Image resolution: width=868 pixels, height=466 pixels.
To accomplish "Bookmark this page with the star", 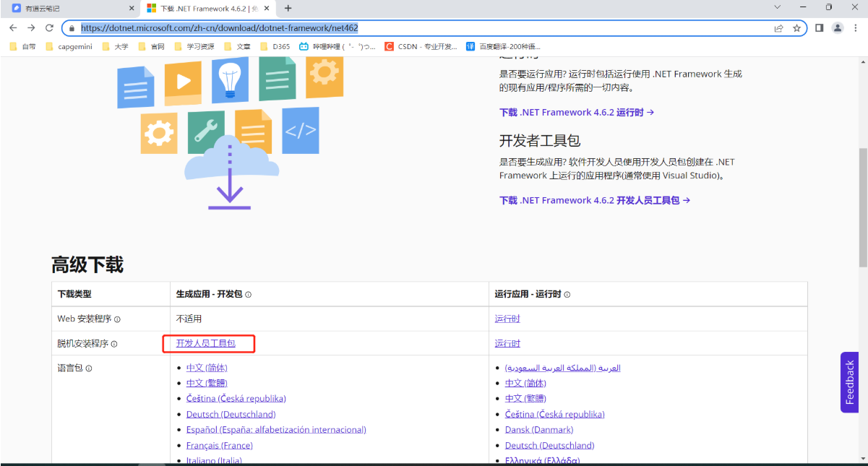I will click(x=796, y=28).
